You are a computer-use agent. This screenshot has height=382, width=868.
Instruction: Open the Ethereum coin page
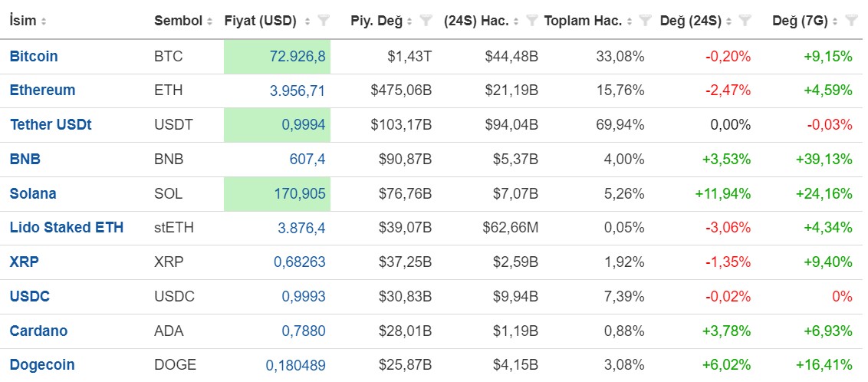click(x=42, y=90)
